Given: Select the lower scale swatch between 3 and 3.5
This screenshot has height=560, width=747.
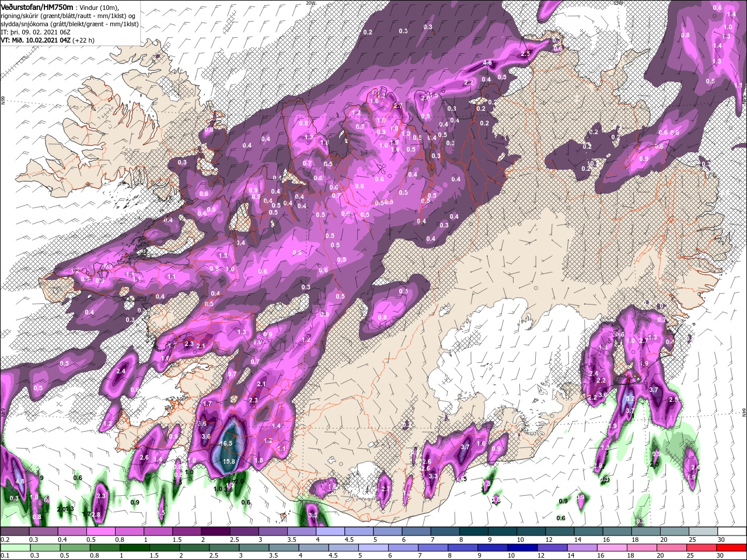Looking at the screenshot, I should click(253, 547).
